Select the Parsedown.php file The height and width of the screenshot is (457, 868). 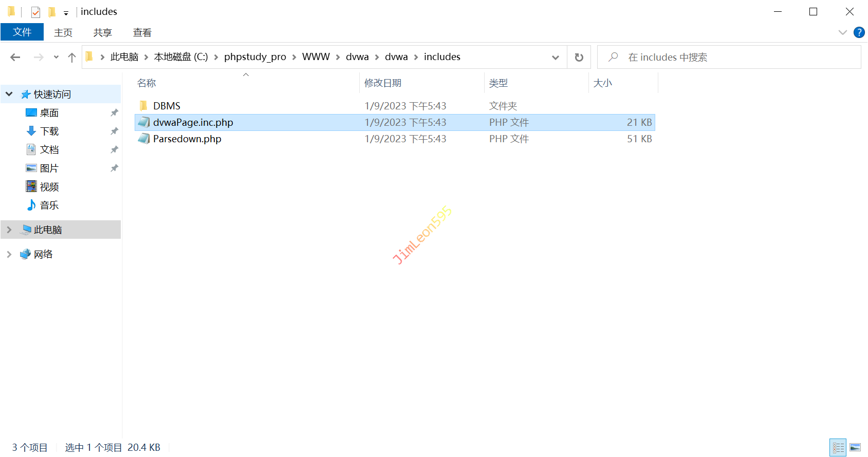187,139
